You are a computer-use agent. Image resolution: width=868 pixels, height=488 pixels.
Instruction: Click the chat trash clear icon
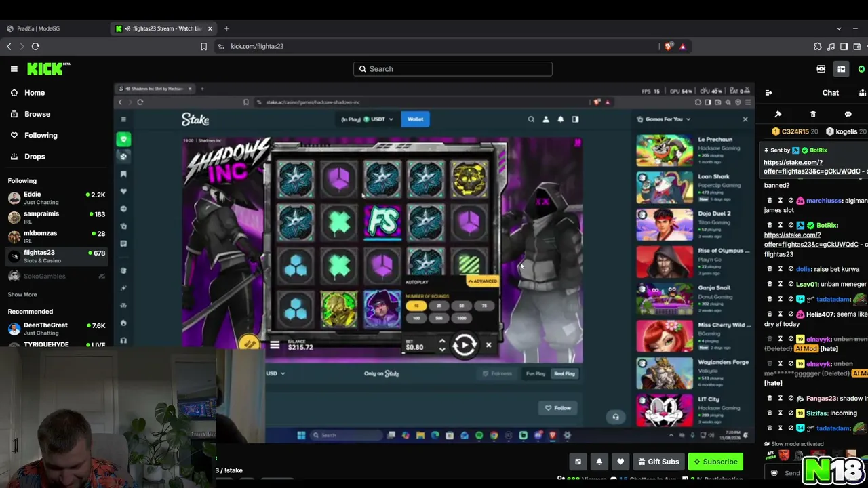point(813,114)
